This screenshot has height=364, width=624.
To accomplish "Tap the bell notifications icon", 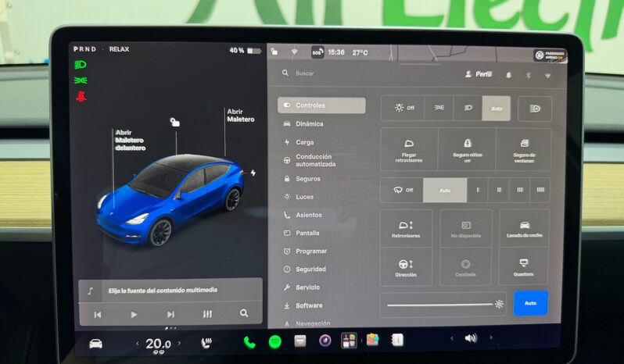I will pos(508,75).
